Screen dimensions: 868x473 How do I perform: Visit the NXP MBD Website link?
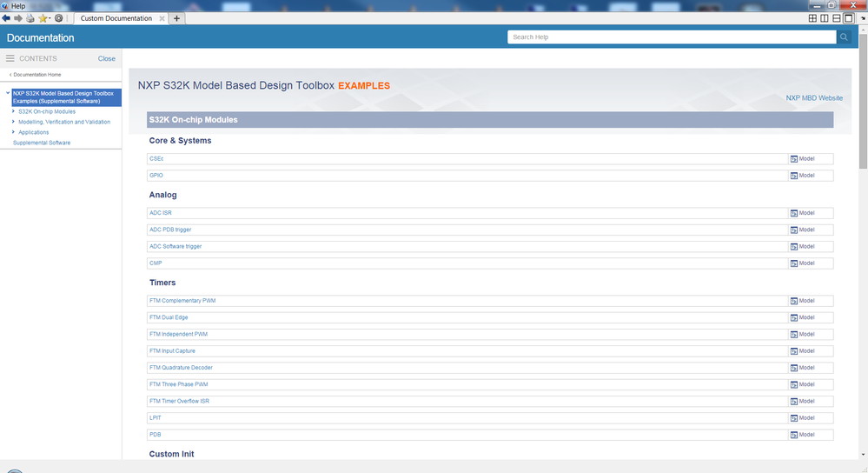(814, 98)
